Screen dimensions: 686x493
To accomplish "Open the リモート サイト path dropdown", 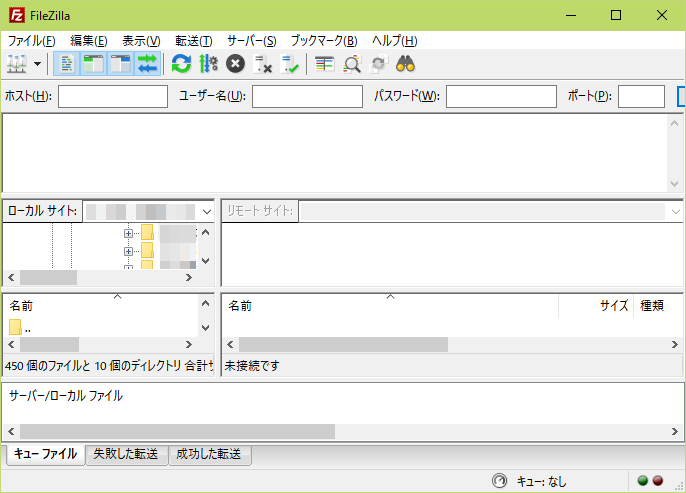I will click(x=676, y=212).
